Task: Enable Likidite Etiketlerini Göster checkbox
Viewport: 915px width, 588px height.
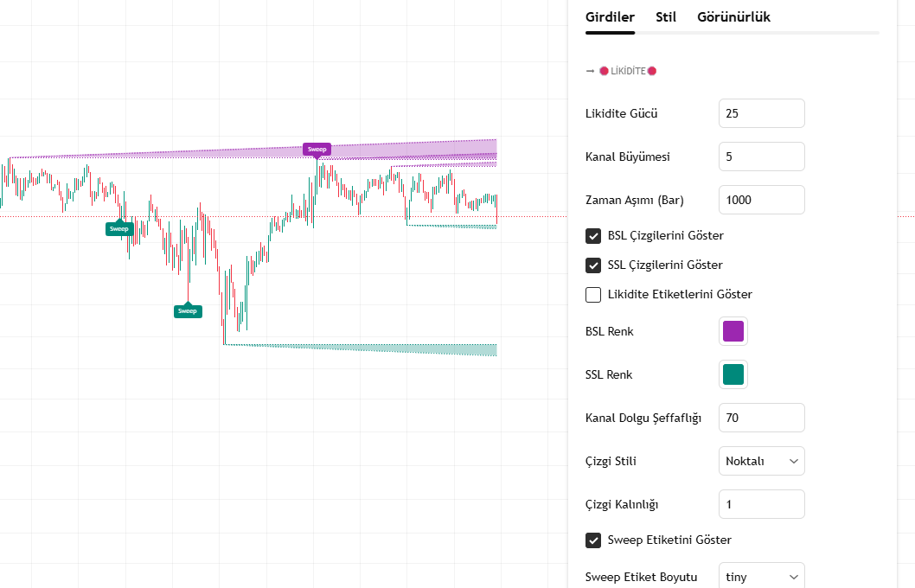Action: [x=593, y=295]
